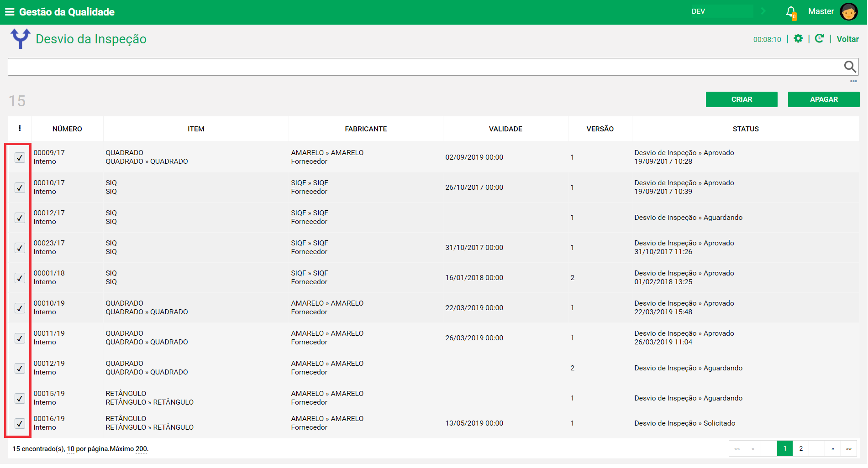This screenshot has width=868, height=468.
Task: Click the 00:08:10 session timer
Action: click(x=767, y=40)
